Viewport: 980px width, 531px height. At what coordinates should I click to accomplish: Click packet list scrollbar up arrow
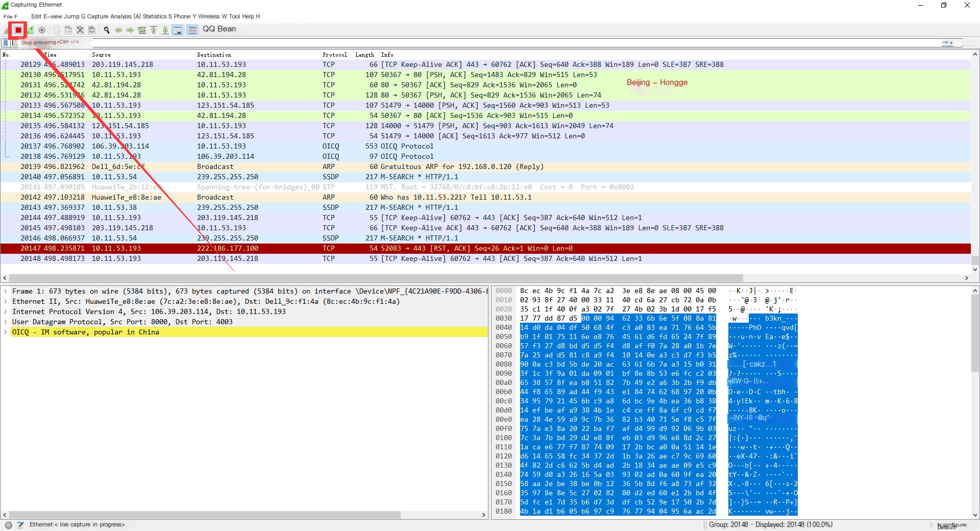coord(975,54)
